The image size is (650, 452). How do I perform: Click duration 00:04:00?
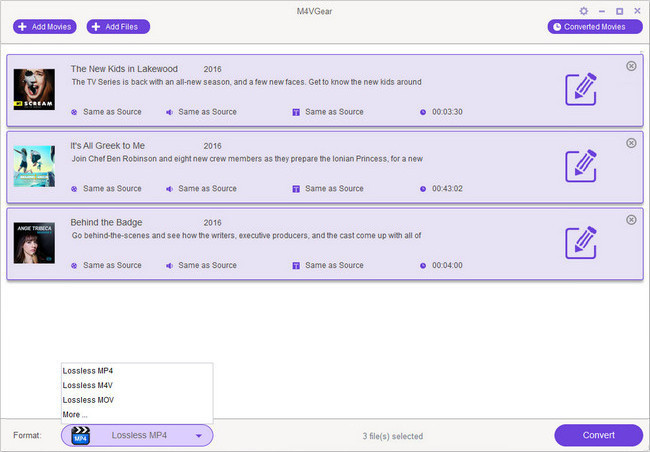(x=447, y=265)
